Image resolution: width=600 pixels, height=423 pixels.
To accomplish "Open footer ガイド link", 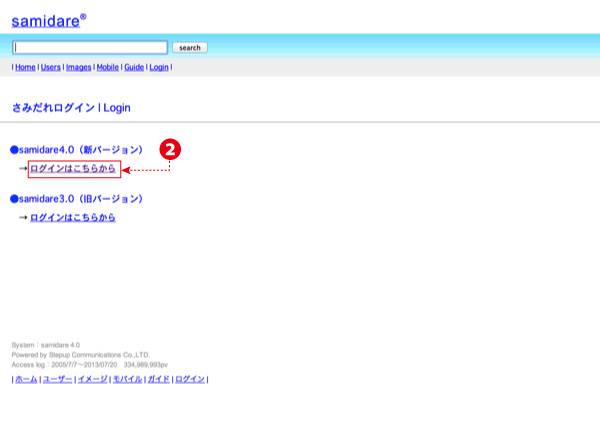I will pyautogui.click(x=158, y=379).
